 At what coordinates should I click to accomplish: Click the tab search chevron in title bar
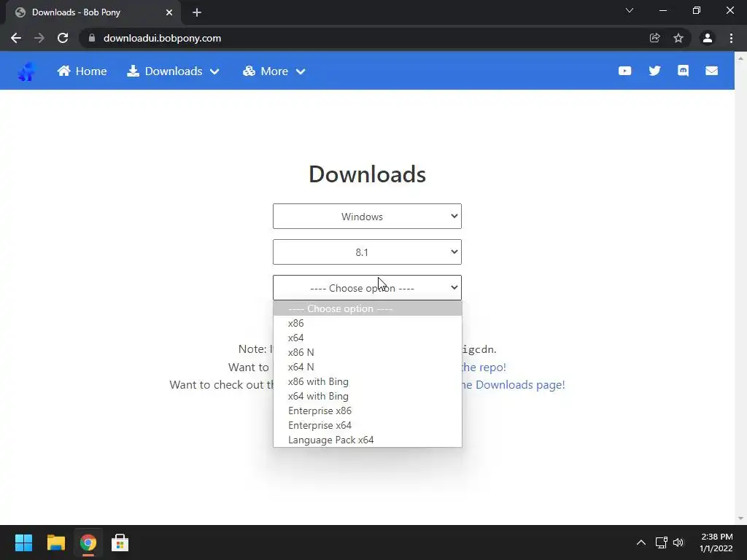[x=630, y=10]
